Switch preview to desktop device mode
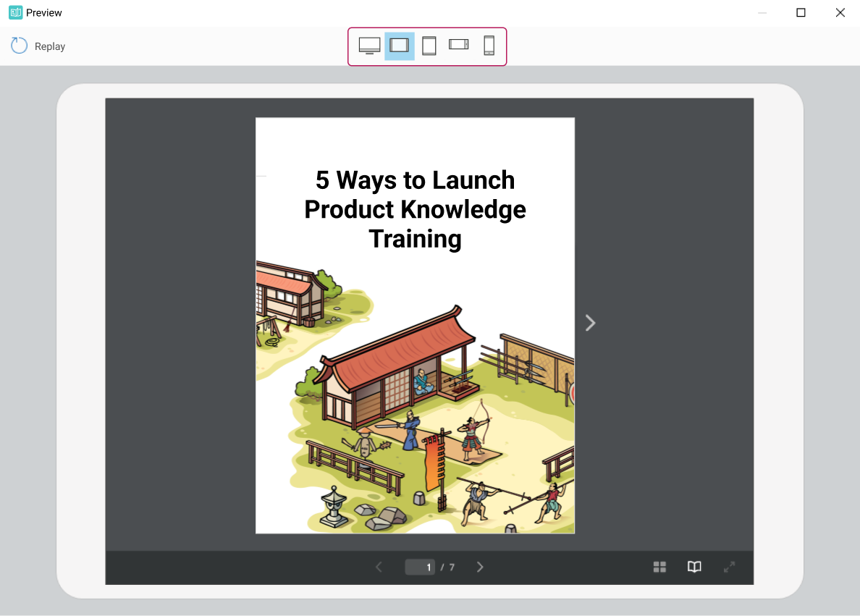 pyautogui.click(x=371, y=45)
